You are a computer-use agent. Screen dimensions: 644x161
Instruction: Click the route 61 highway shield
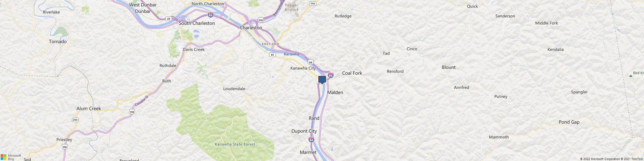[x=272, y=55]
